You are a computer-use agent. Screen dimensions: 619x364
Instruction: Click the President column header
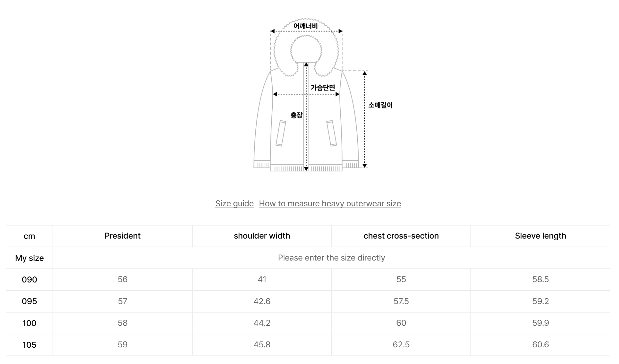click(x=123, y=236)
